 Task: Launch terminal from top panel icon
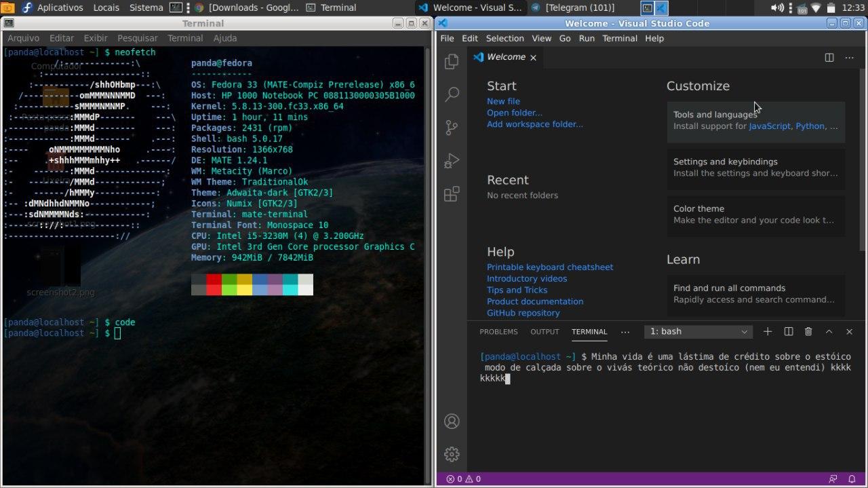176,7
